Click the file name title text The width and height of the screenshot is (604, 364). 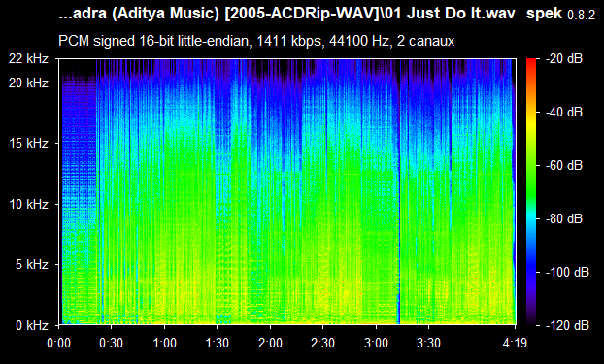point(287,14)
